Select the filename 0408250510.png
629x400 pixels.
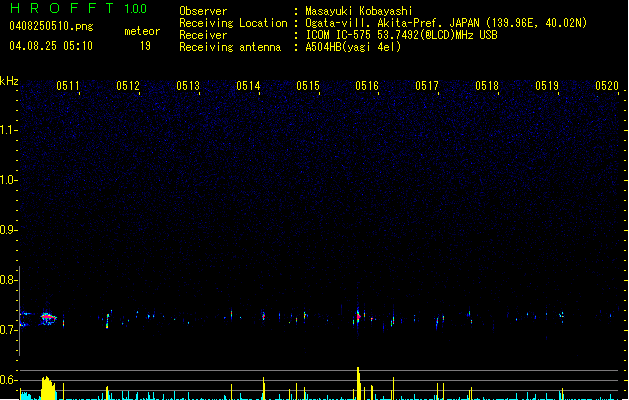tap(51, 26)
